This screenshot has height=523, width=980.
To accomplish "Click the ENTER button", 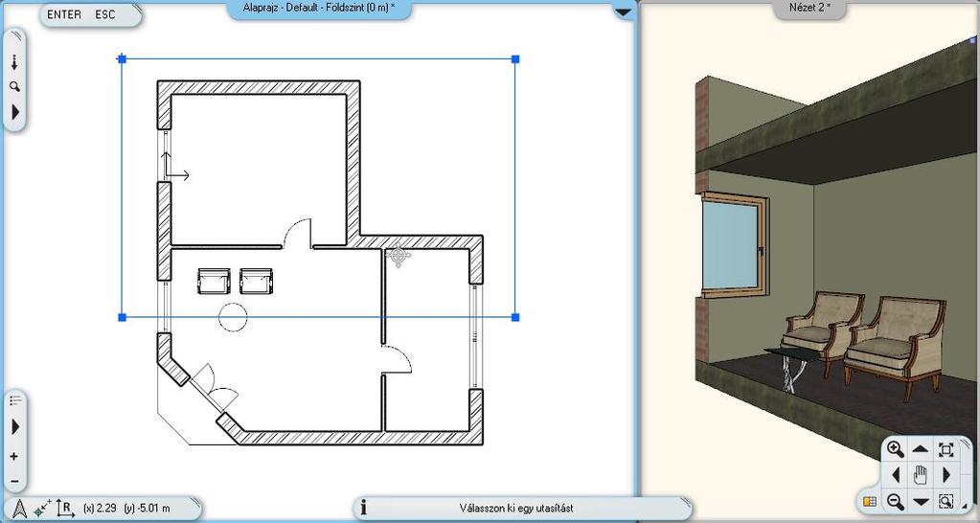I will (x=64, y=14).
